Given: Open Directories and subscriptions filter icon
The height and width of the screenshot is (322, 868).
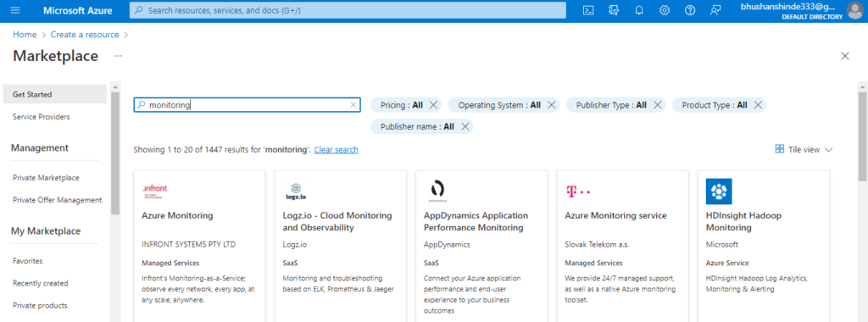Looking at the screenshot, I should coord(614,10).
